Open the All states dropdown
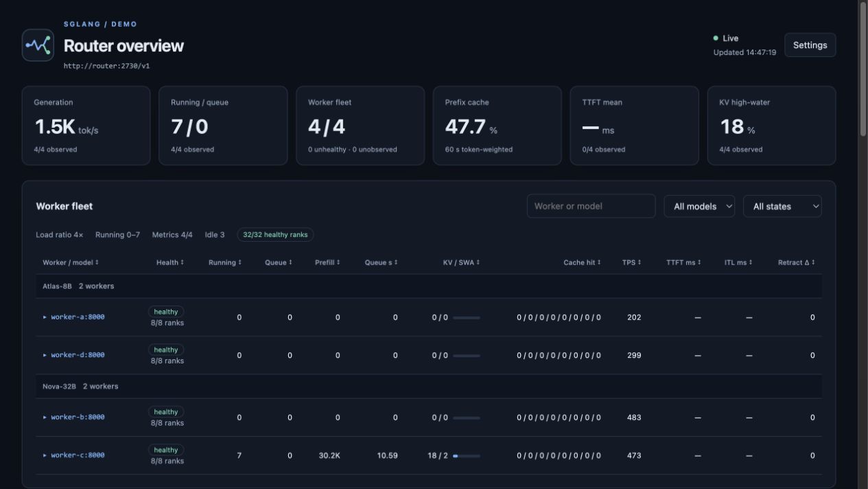The height and width of the screenshot is (489, 868). pos(782,206)
